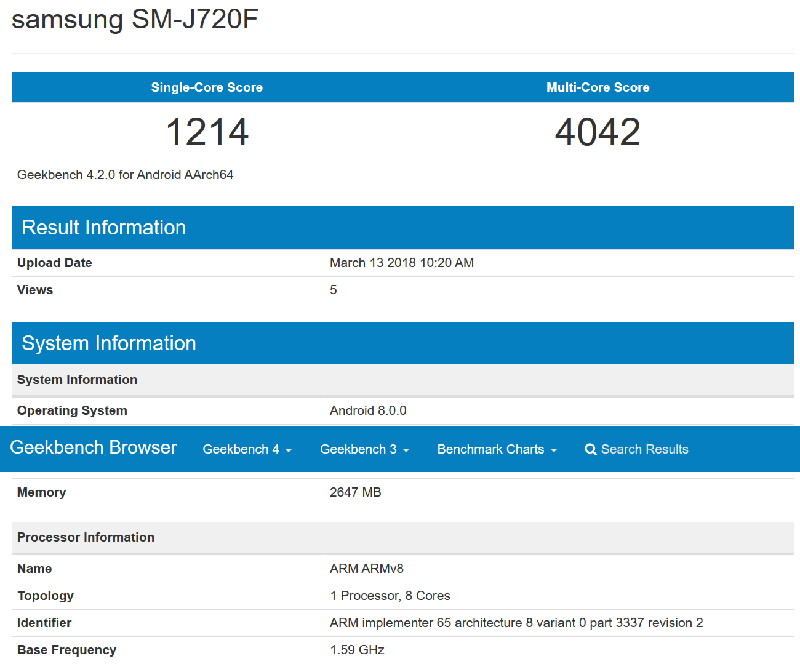Click the 1.59 GHz base frequency value

tap(357, 650)
